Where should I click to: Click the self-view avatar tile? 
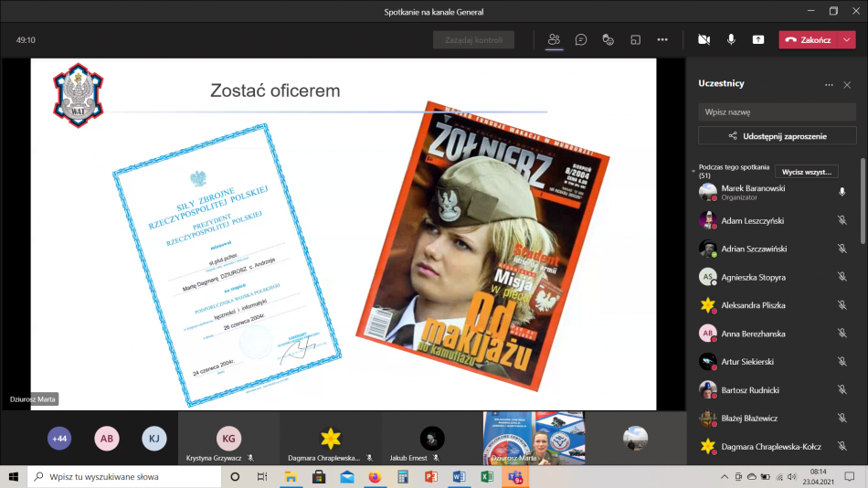coord(635,438)
